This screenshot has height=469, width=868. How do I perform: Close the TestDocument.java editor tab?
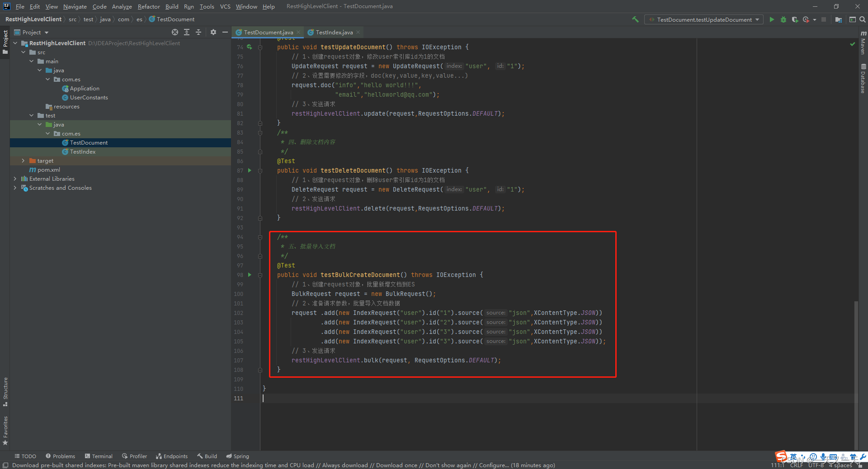pos(298,32)
